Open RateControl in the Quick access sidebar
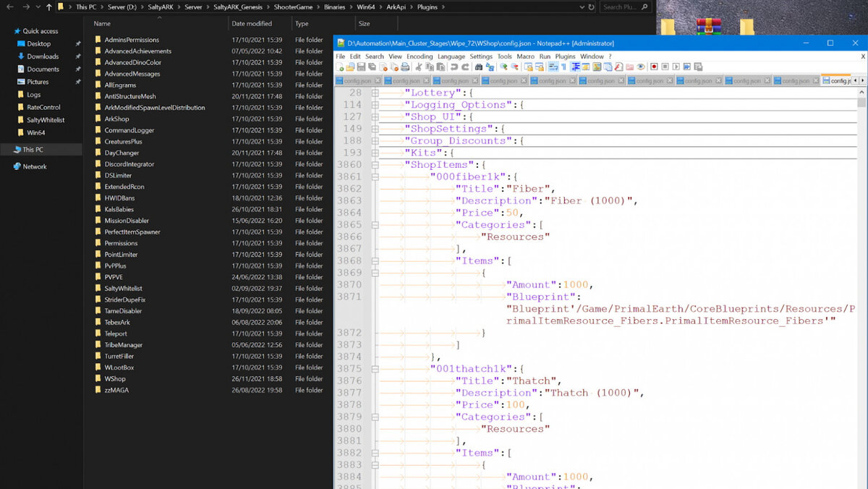The image size is (868, 489). click(43, 107)
